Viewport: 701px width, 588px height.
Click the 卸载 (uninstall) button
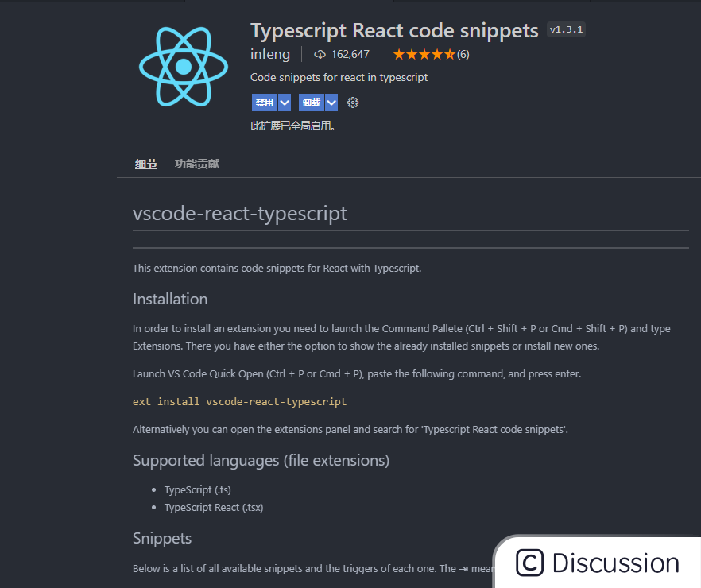(312, 103)
